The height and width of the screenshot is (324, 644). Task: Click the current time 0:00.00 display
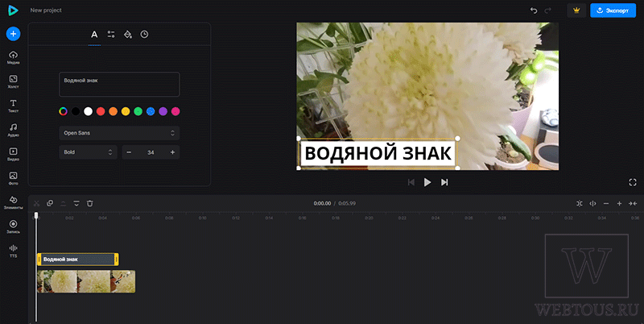pyautogui.click(x=322, y=203)
